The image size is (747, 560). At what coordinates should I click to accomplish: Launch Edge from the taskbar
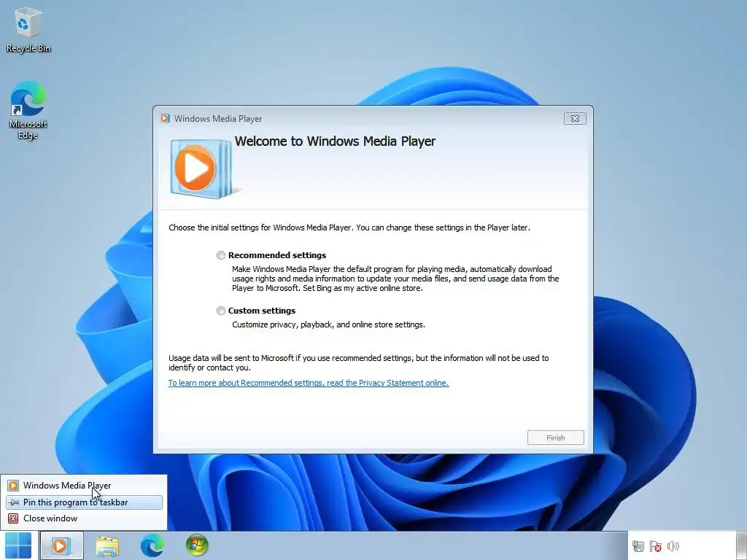click(x=152, y=545)
